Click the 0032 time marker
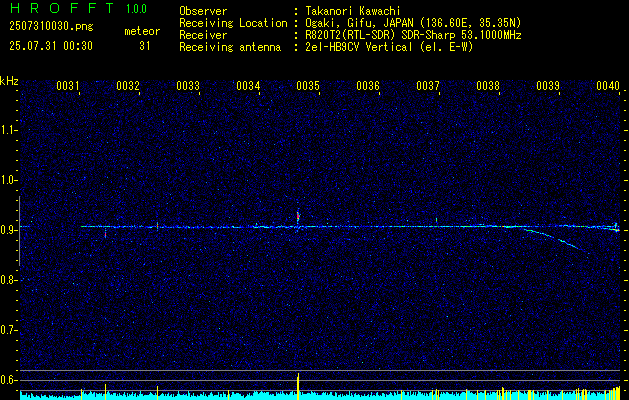 [128, 85]
